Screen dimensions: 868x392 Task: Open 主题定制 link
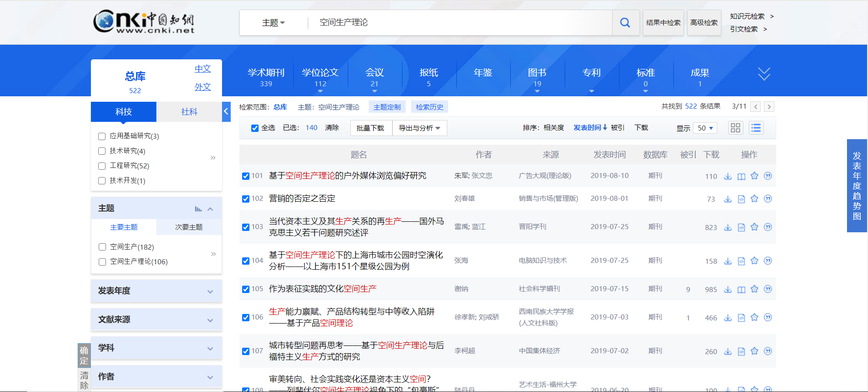coord(387,107)
